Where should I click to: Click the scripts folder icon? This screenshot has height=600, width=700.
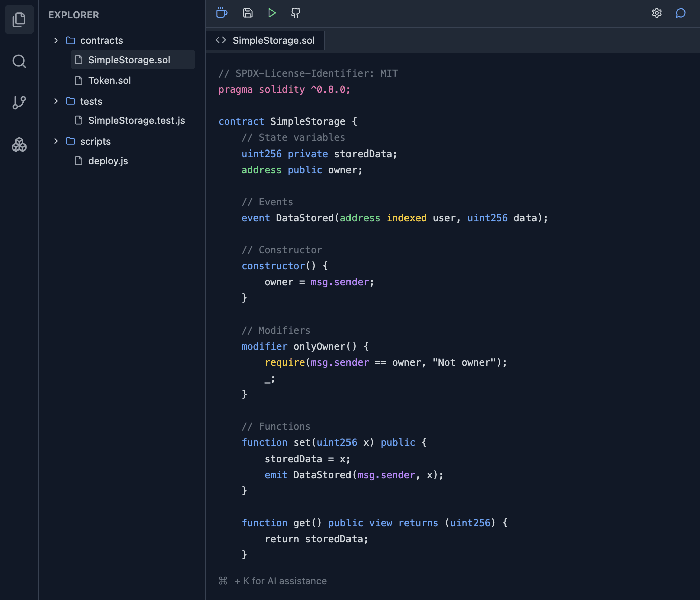click(71, 141)
